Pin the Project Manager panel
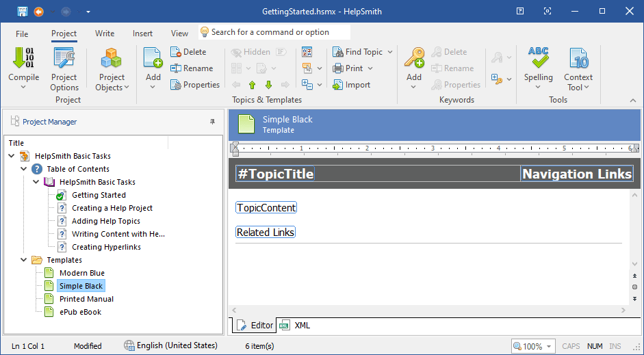Image resolution: width=644 pixels, height=355 pixels. coord(212,122)
